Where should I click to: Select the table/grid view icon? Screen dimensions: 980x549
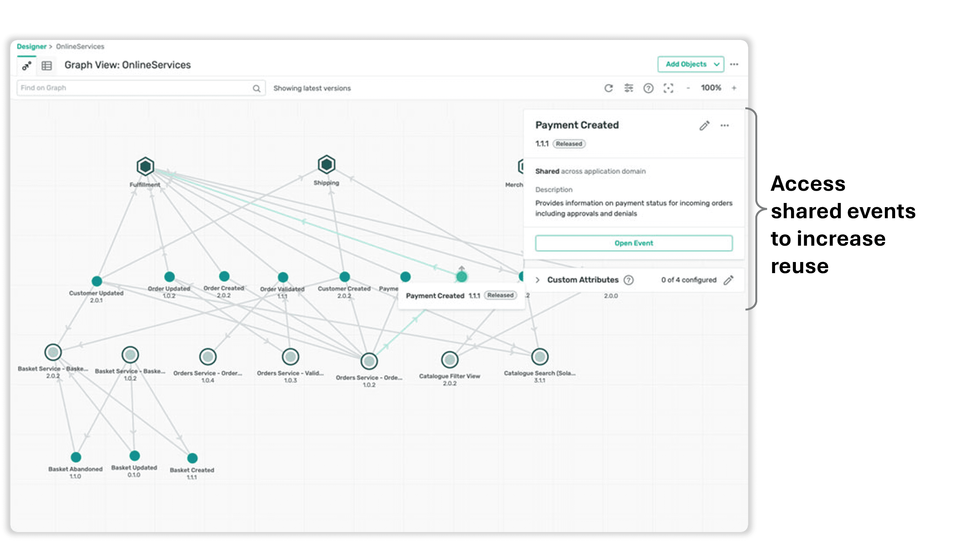[x=47, y=65]
